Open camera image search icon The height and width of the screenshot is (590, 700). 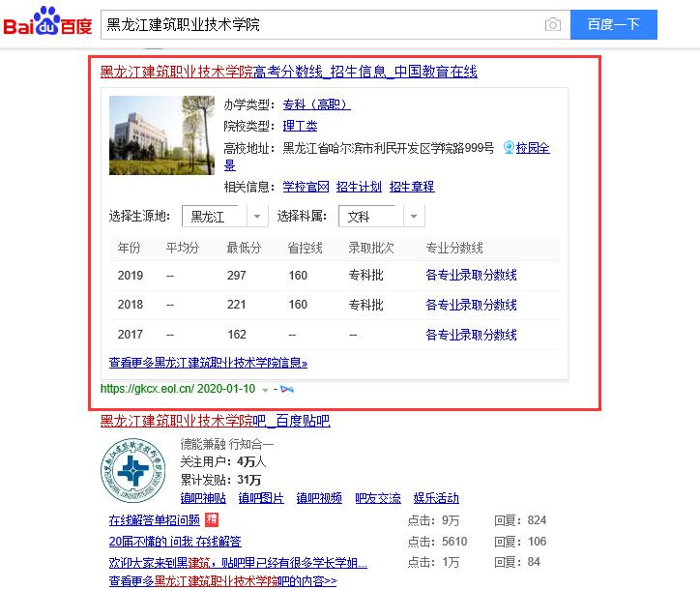(x=553, y=24)
